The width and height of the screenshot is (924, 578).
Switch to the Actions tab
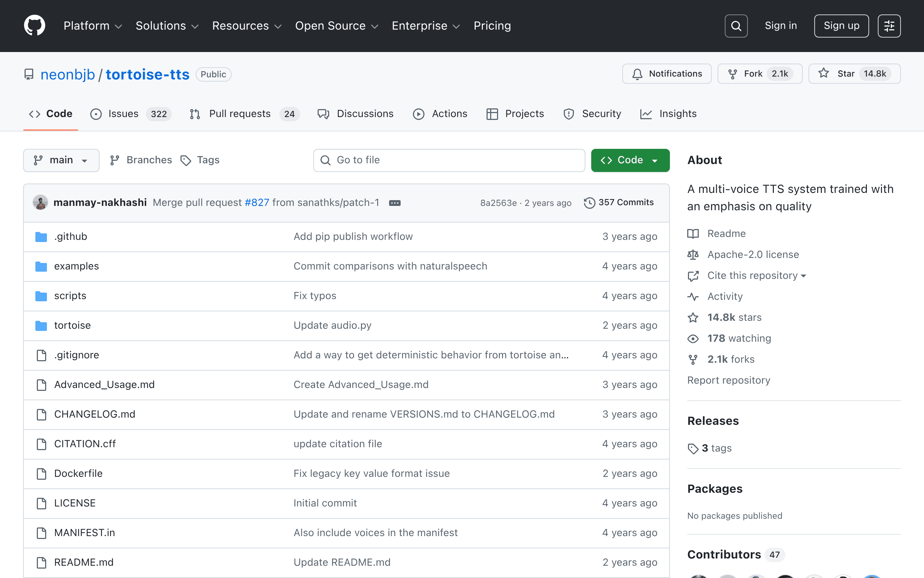pyautogui.click(x=440, y=114)
